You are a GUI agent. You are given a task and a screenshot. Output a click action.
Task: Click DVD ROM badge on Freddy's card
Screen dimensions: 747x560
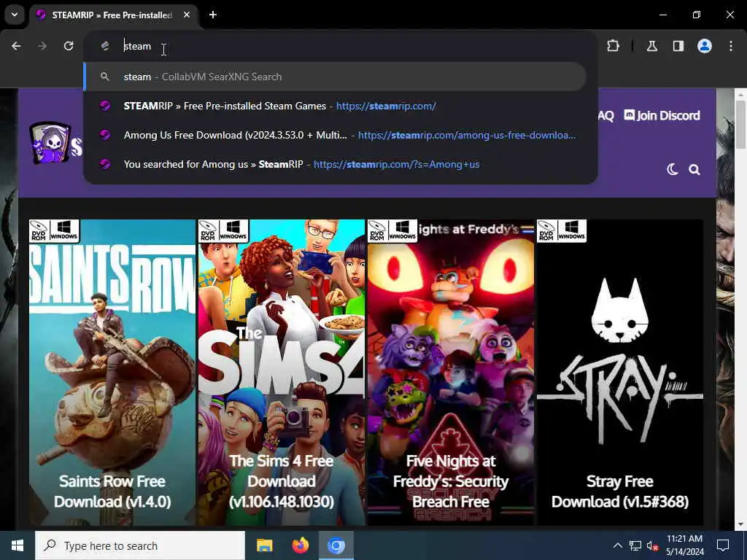click(377, 231)
